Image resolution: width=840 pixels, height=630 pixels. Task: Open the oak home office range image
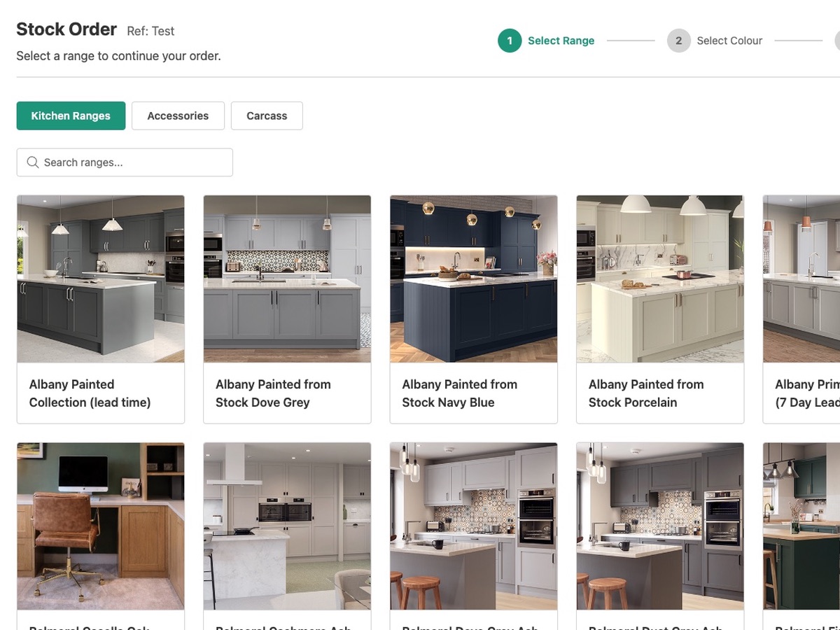(x=101, y=526)
